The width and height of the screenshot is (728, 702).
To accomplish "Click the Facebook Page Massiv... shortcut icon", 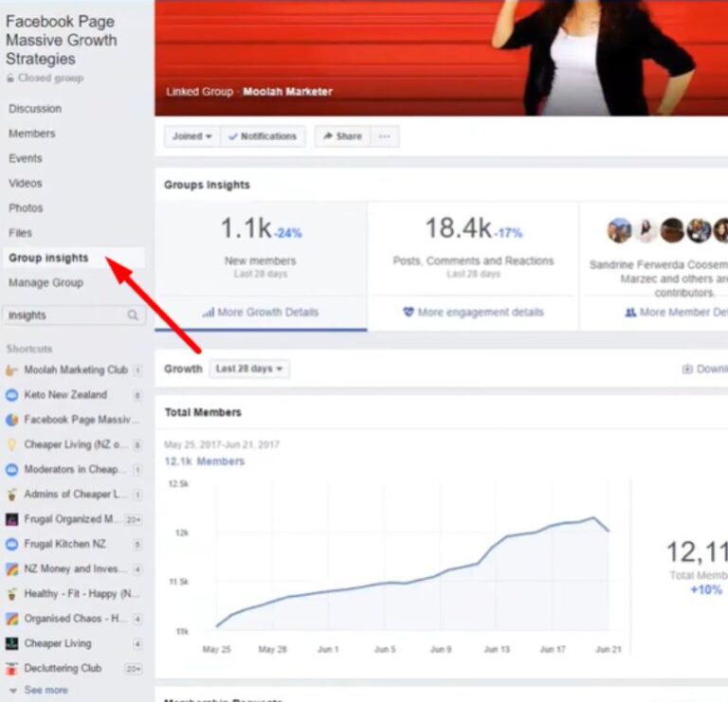I will click(x=11, y=420).
